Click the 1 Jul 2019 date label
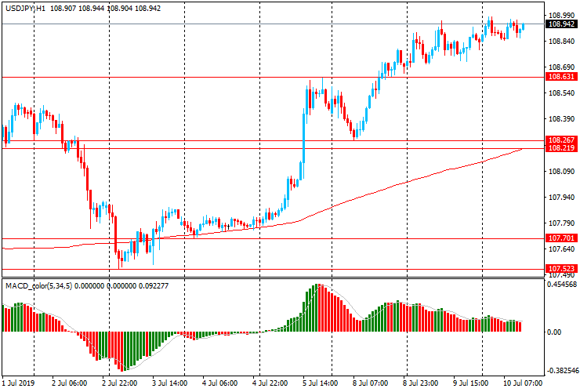580x392 pixels. tap(18, 383)
